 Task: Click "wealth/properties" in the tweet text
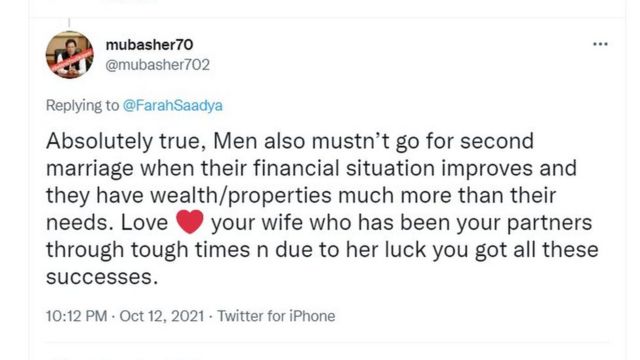click(x=241, y=196)
